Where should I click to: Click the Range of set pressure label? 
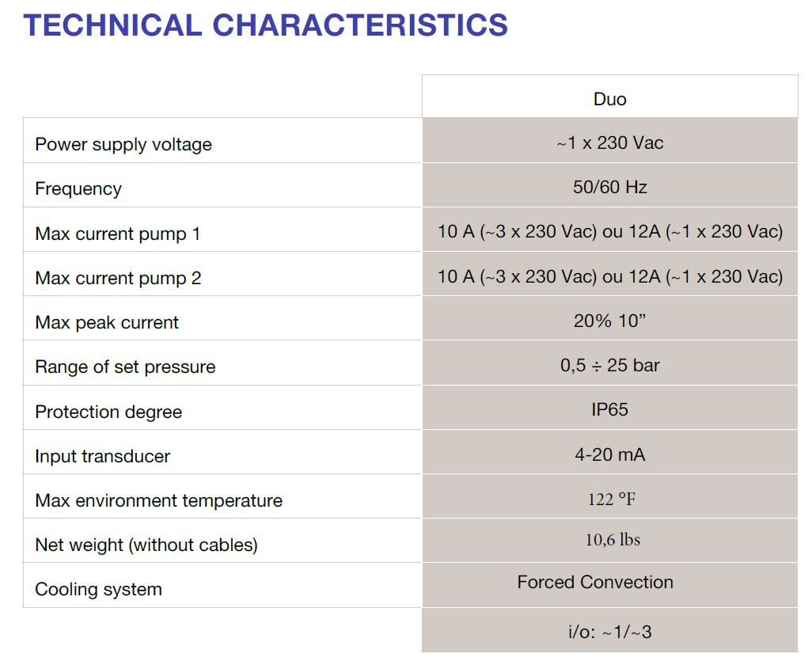[125, 367]
